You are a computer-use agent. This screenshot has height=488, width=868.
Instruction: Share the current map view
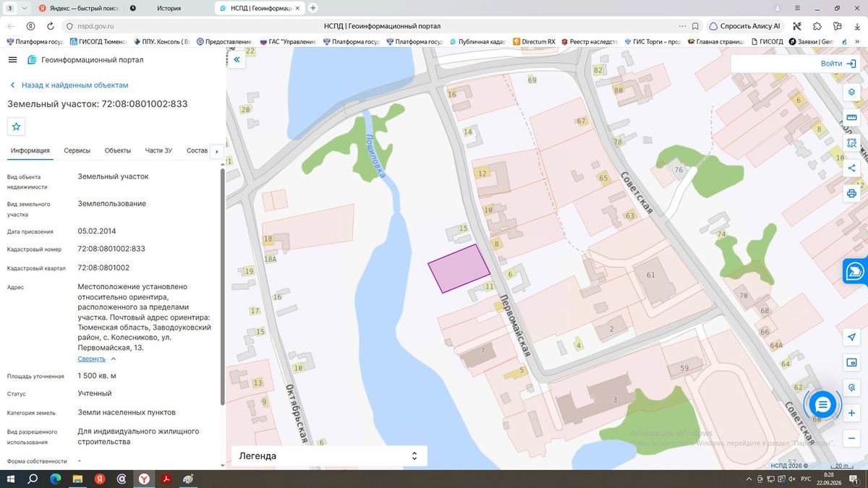851,168
